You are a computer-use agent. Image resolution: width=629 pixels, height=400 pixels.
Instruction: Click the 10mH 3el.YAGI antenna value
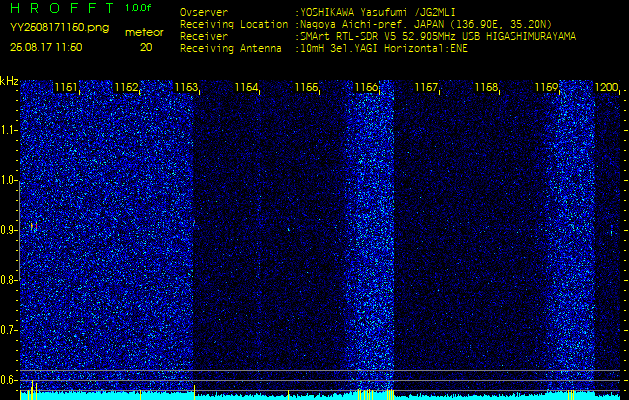(x=381, y=49)
